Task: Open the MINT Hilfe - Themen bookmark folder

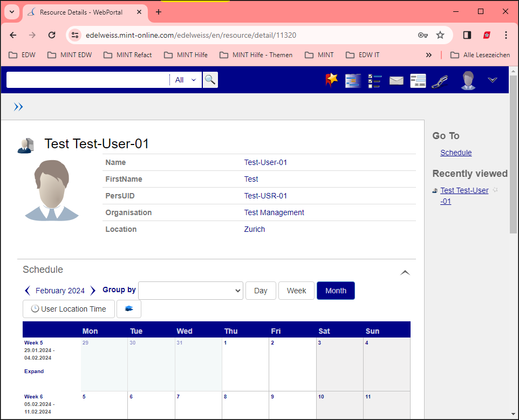Action: click(x=256, y=55)
